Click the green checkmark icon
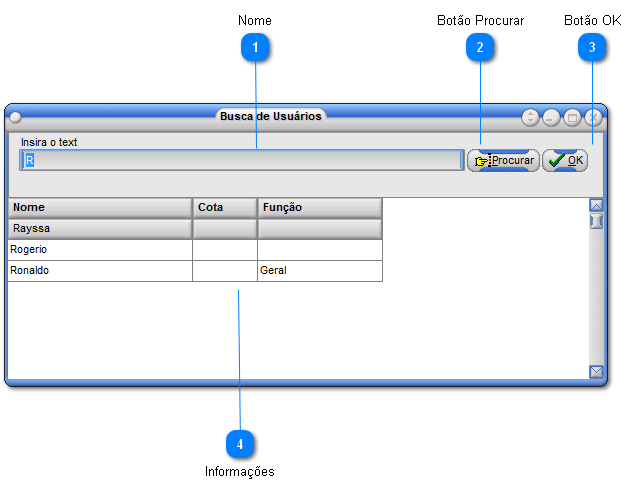Screen dimensions: 637x495 tap(556, 161)
